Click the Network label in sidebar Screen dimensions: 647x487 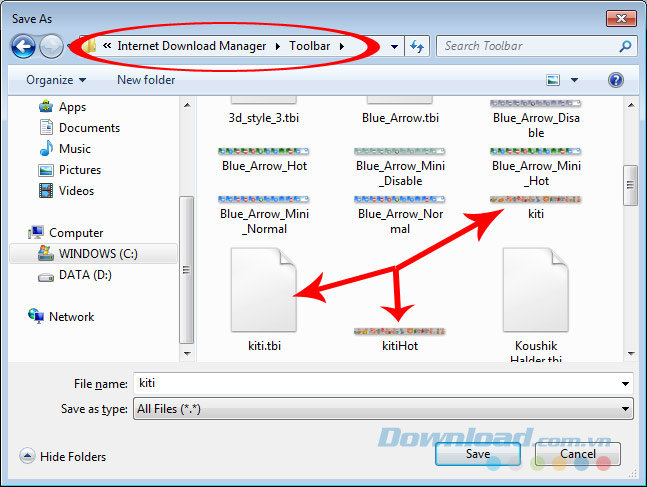pos(71,317)
